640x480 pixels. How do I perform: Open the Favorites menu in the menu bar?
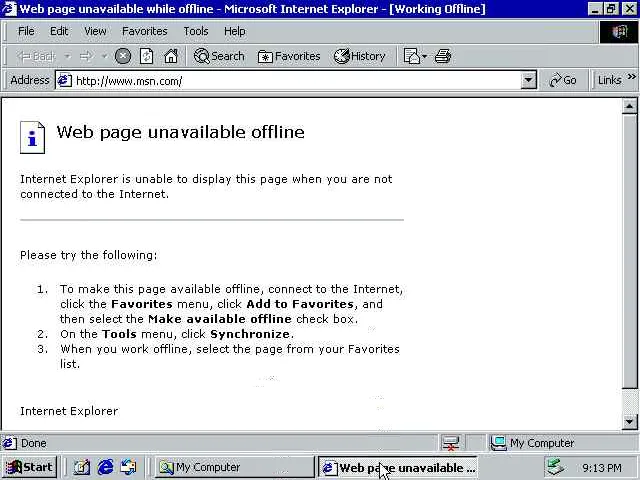[144, 31]
